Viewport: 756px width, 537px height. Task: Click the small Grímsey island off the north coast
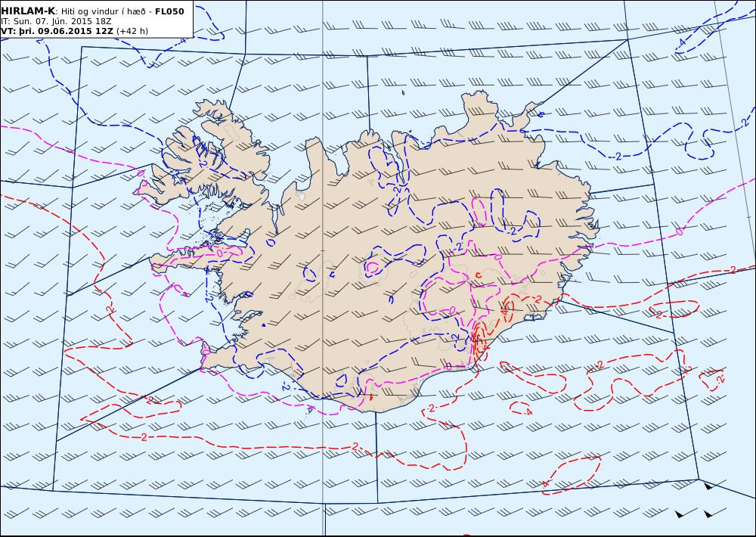click(x=403, y=92)
